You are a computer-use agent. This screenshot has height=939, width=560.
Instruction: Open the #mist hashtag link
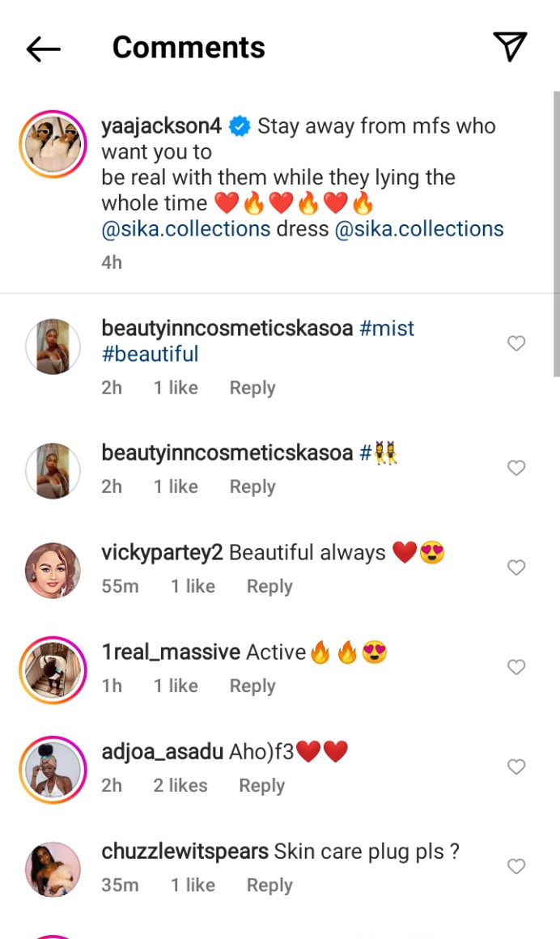coord(387,329)
